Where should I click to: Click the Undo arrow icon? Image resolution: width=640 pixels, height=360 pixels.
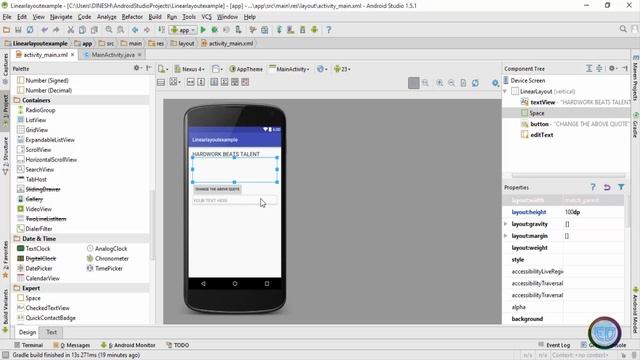click(44, 30)
